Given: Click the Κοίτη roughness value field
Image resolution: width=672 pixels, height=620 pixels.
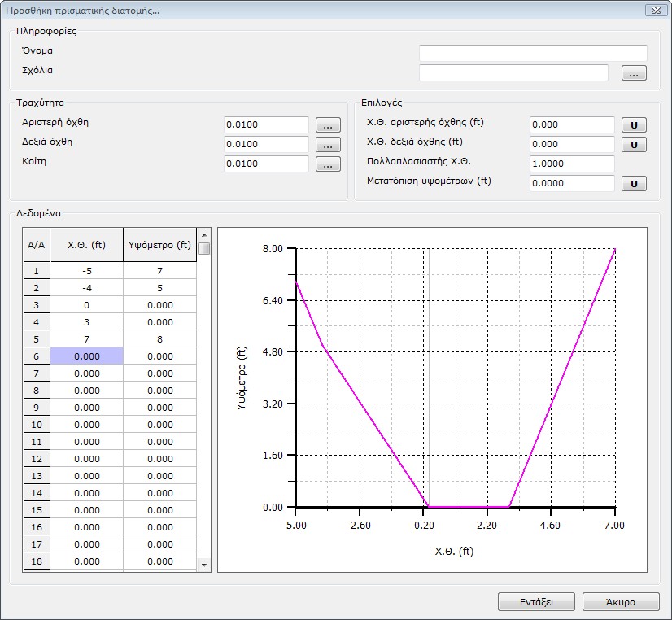Looking at the screenshot, I should coord(266,164).
